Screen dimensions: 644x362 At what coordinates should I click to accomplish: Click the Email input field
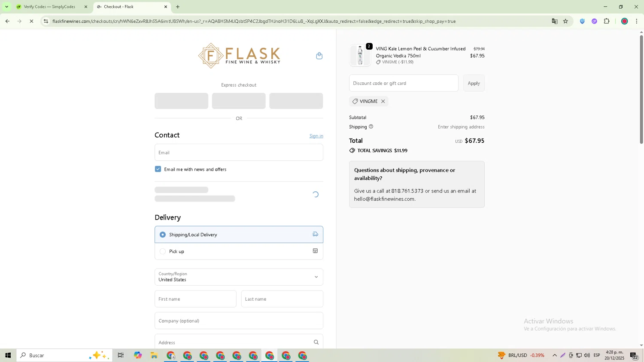tap(239, 152)
